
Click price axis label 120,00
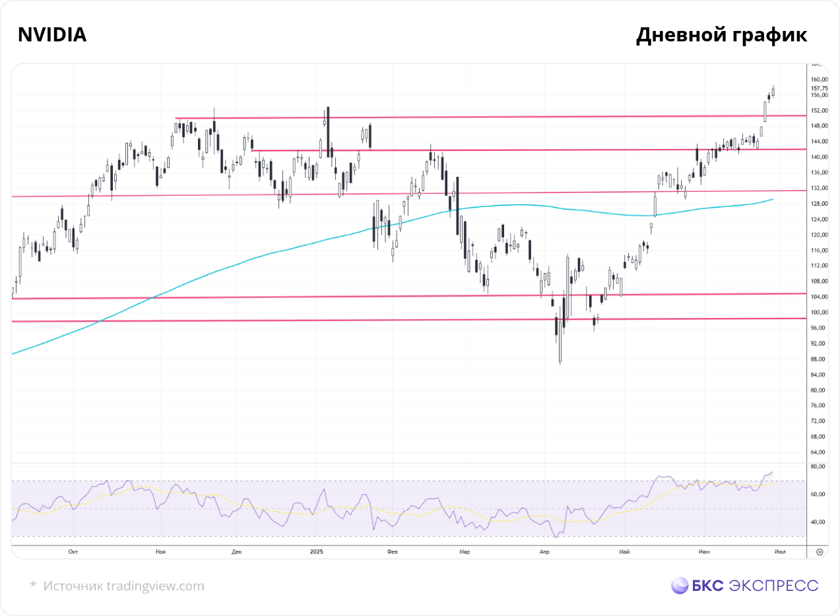tap(819, 235)
